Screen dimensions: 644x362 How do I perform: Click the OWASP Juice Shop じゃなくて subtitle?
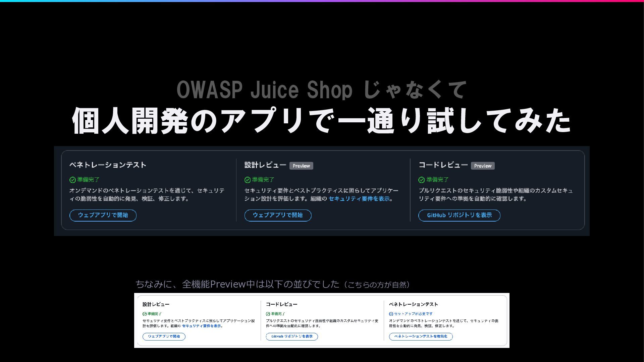321,90
